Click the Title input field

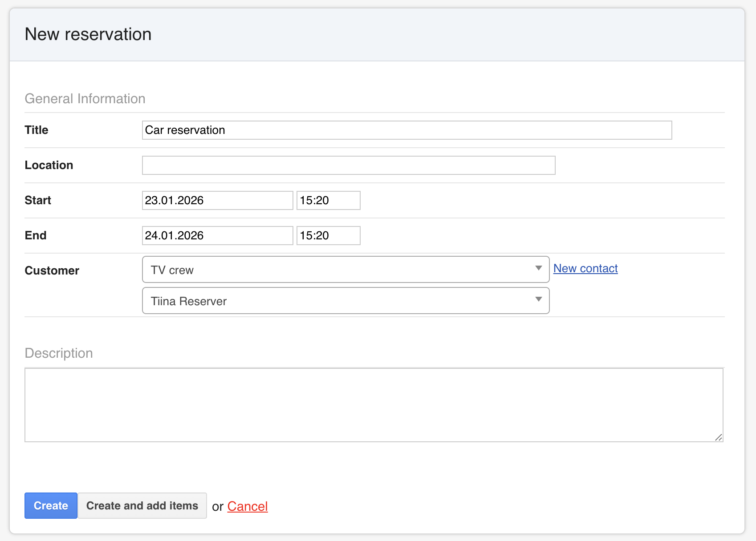406,130
